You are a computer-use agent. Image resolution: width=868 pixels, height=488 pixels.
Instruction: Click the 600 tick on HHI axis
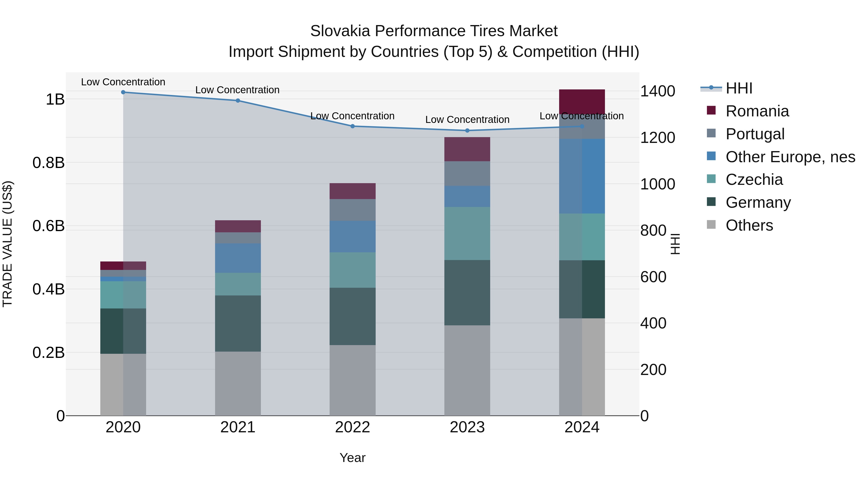pyautogui.click(x=653, y=277)
